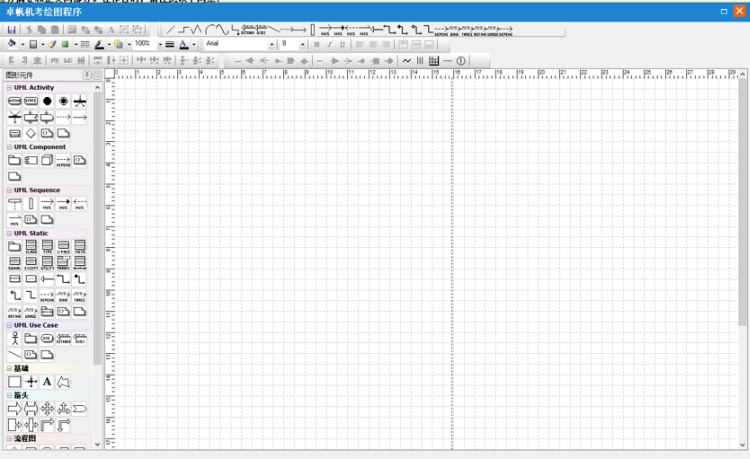Click the UML Use Case category header
The width and height of the screenshot is (750, 459).
36,325
